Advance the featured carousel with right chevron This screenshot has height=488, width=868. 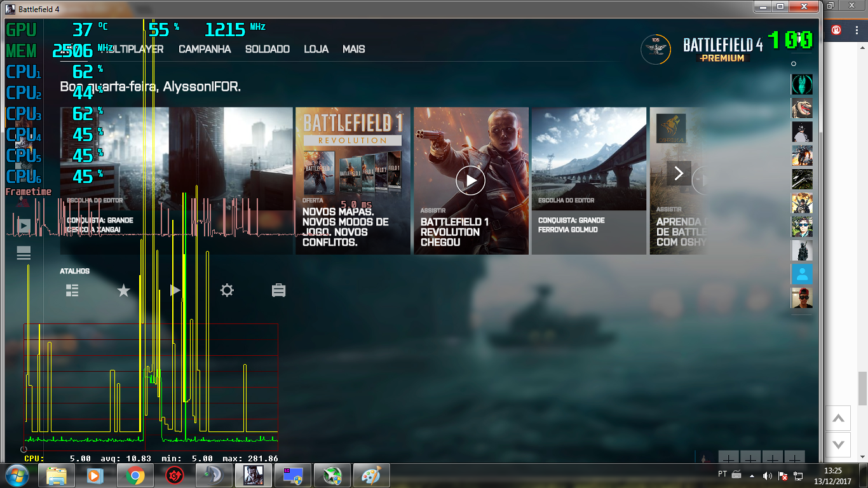679,173
